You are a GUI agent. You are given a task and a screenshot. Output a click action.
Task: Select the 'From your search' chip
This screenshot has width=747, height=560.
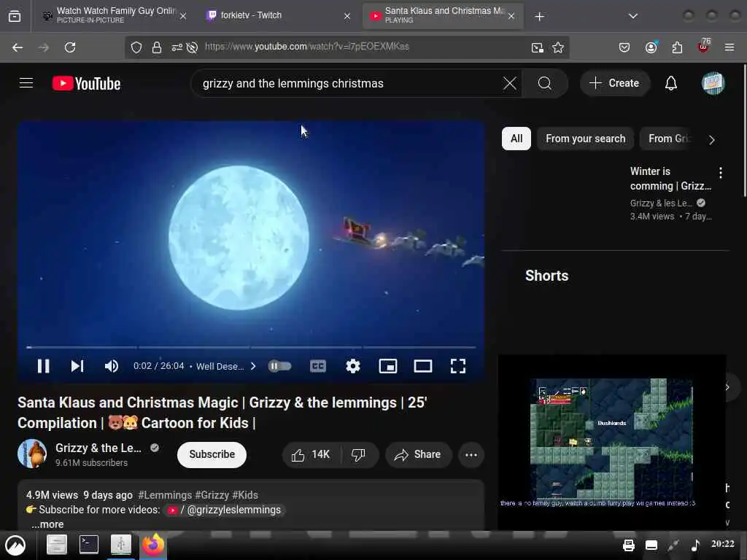click(x=586, y=139)
